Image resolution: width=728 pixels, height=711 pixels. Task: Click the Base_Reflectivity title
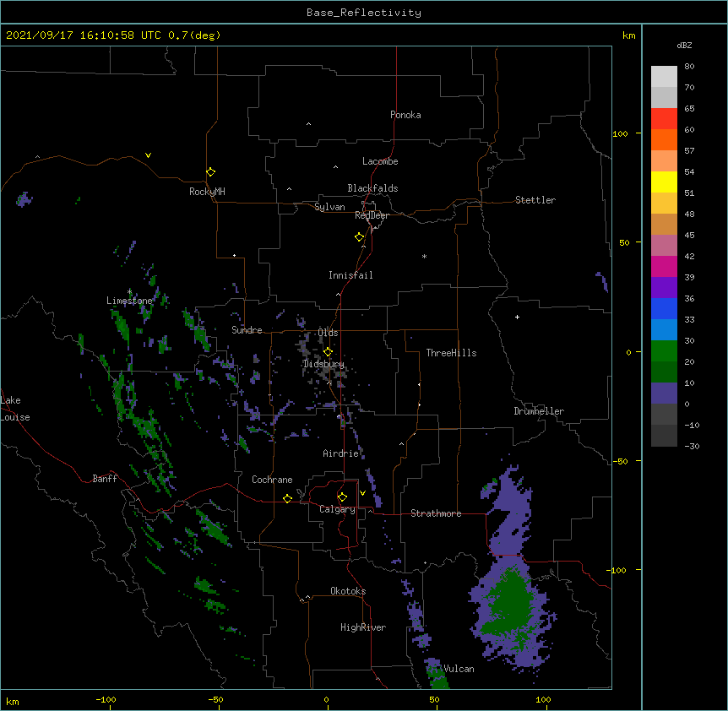(x=364, y=13)
